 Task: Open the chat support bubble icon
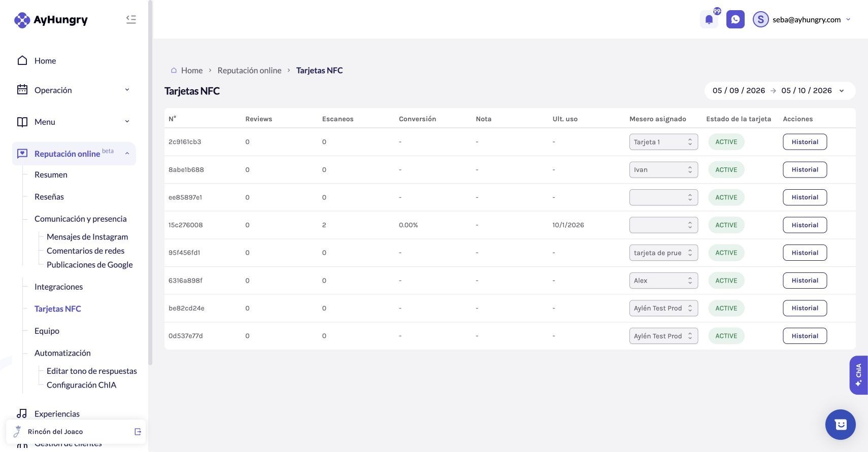[841, 425]
